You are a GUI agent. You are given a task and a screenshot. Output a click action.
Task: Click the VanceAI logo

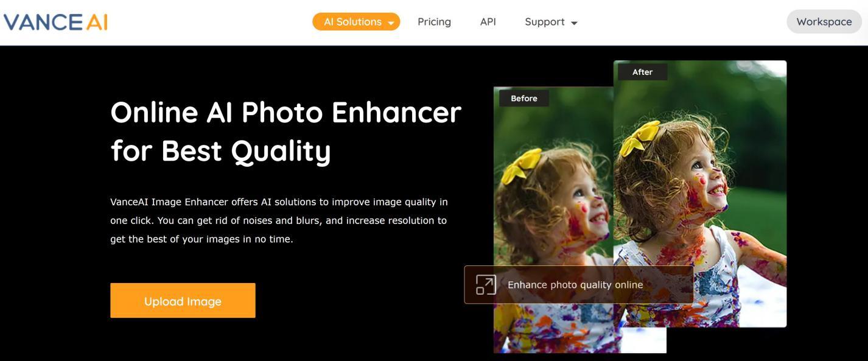(x=55, y=22)
